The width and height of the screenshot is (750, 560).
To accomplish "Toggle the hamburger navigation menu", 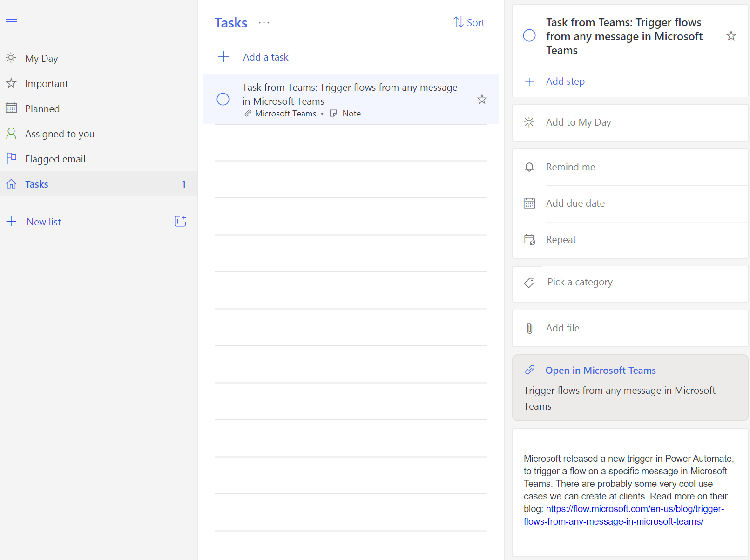I will pos(11,22).
